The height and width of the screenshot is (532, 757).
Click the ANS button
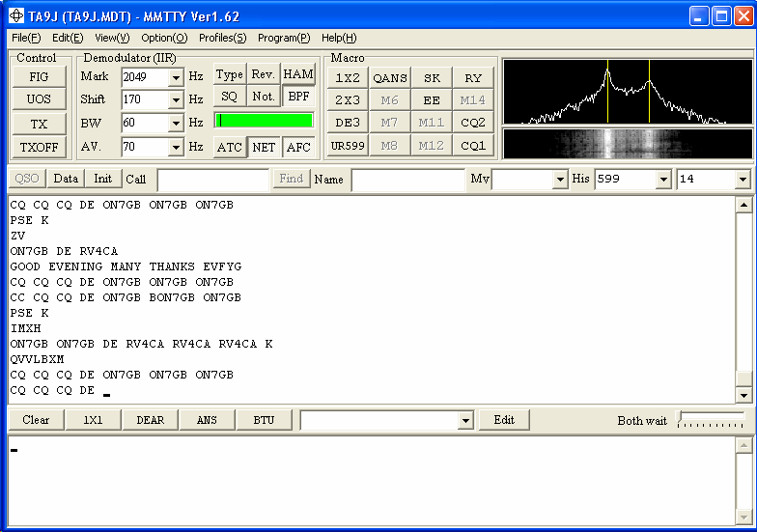coord(207,420)
